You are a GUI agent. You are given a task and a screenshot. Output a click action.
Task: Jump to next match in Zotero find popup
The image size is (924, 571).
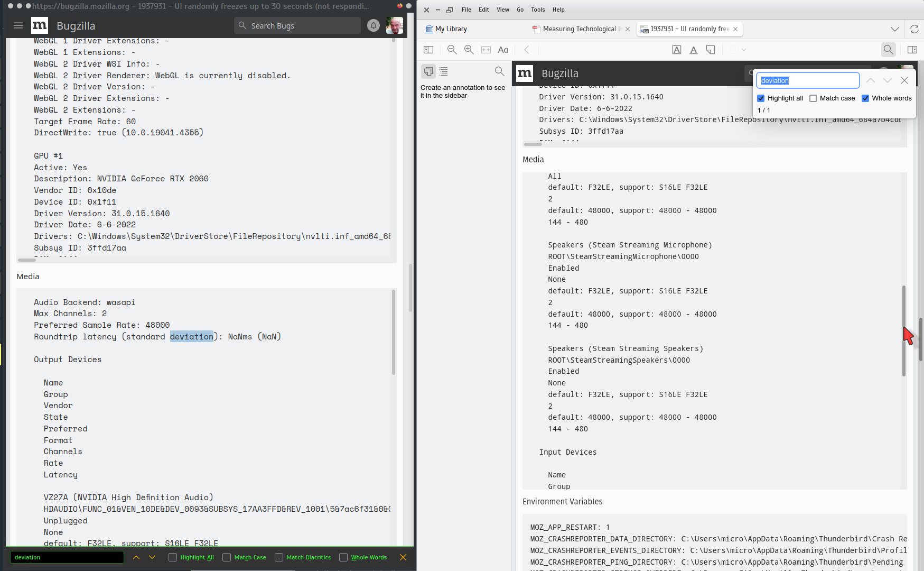[x=888, y=80]
